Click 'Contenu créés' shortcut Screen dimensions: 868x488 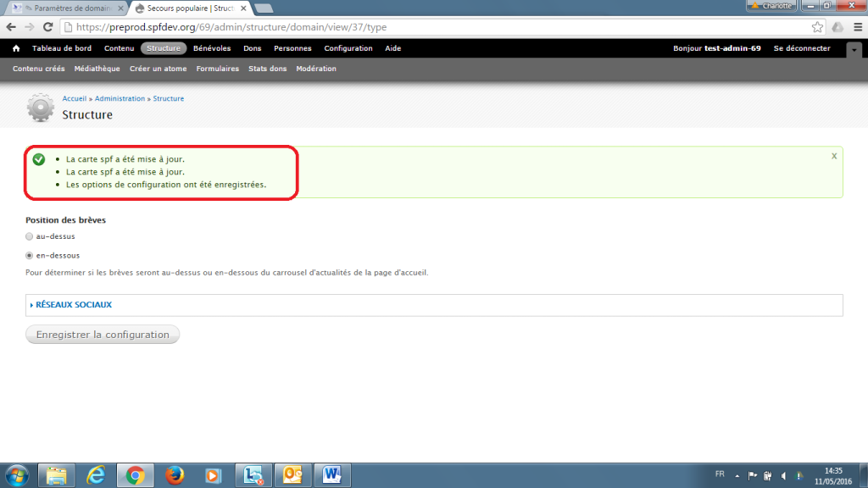pyautogui.click(x=39, y=69)
